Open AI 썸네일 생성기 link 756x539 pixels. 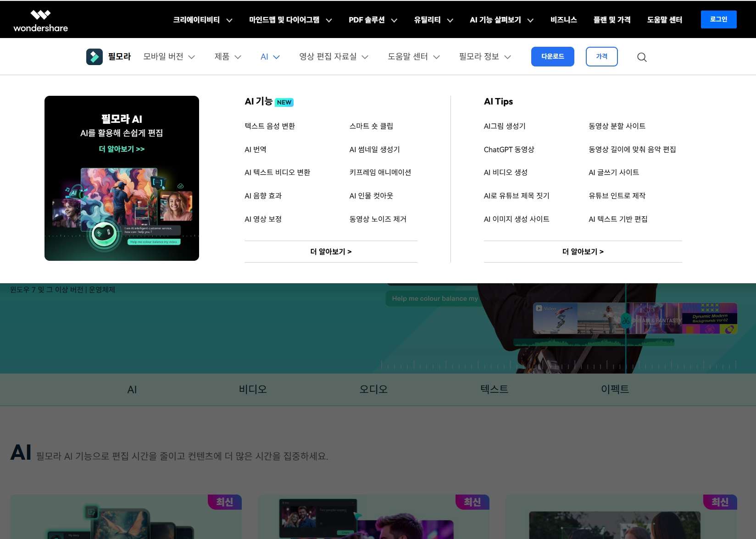click(375, 149)
